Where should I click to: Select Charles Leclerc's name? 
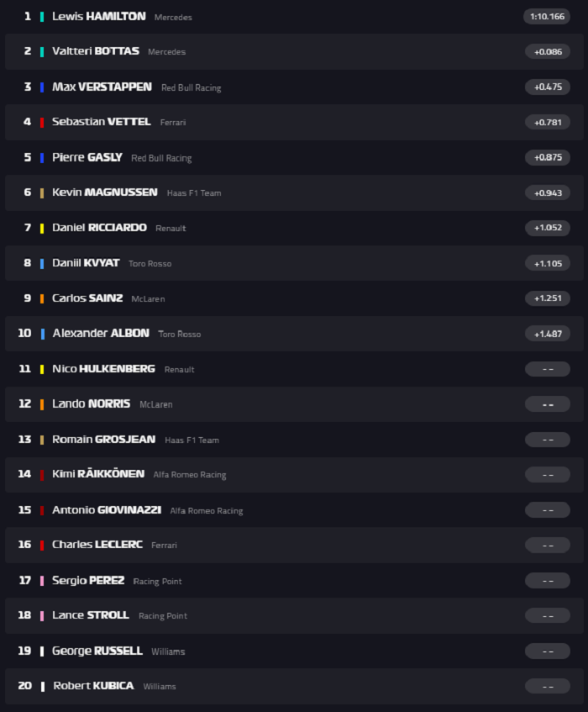click(x=97, y=545)
